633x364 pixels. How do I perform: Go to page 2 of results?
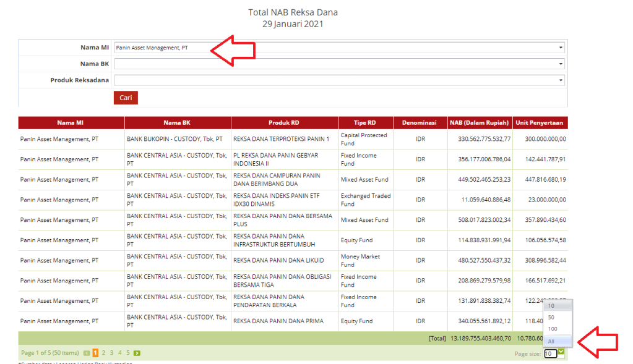pos(104,353)
